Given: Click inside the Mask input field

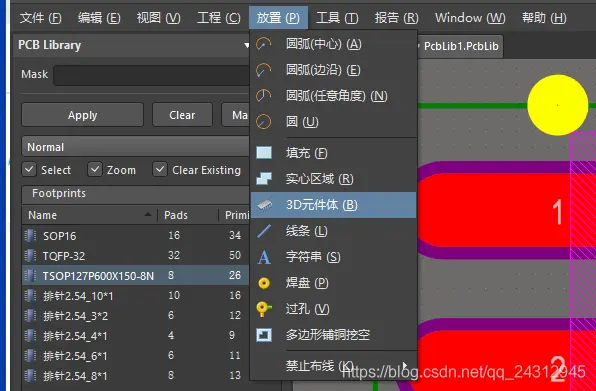Looking at the screenshot, I should (x=151, y=75).
